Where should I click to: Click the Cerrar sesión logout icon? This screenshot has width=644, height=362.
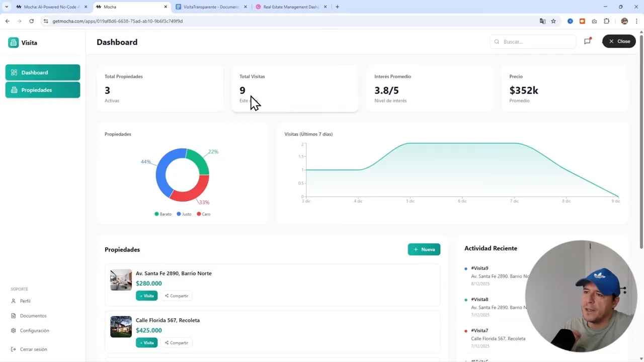click(13, 349)
